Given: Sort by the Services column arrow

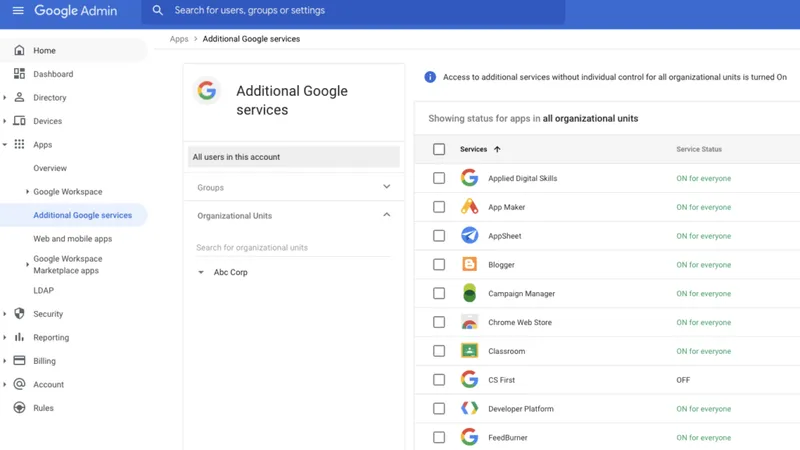Looking at the screenshot, I should [x=497, y=149].
